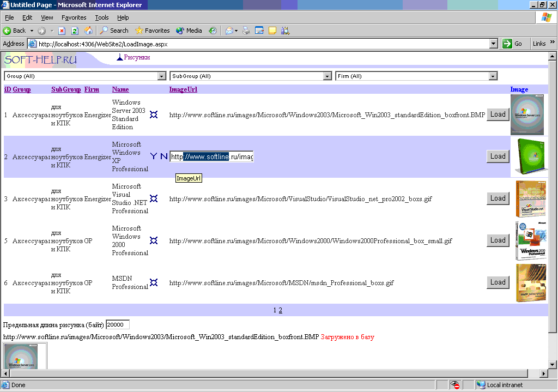Click the Windows XP box thumbnail

tap(531, 156)
